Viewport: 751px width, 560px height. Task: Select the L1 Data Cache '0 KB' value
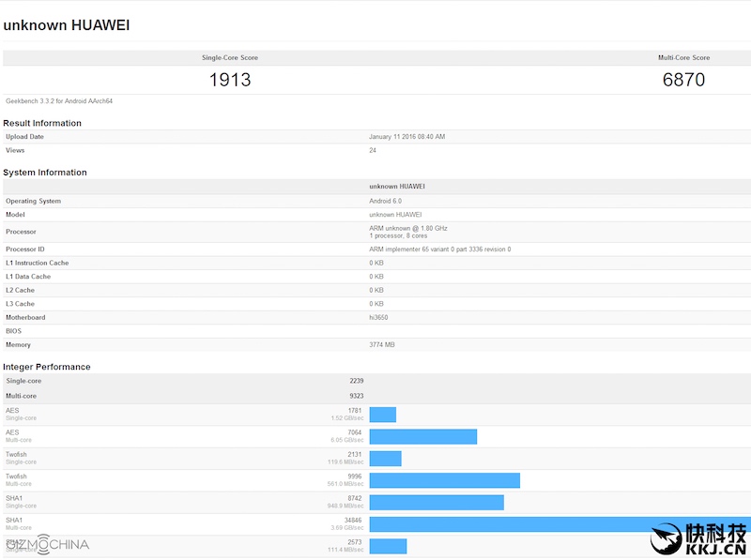pos(376,277)
